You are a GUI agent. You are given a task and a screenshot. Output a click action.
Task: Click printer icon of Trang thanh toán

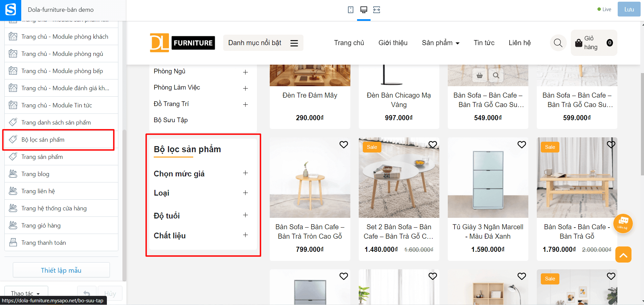[x=13, y=242]
